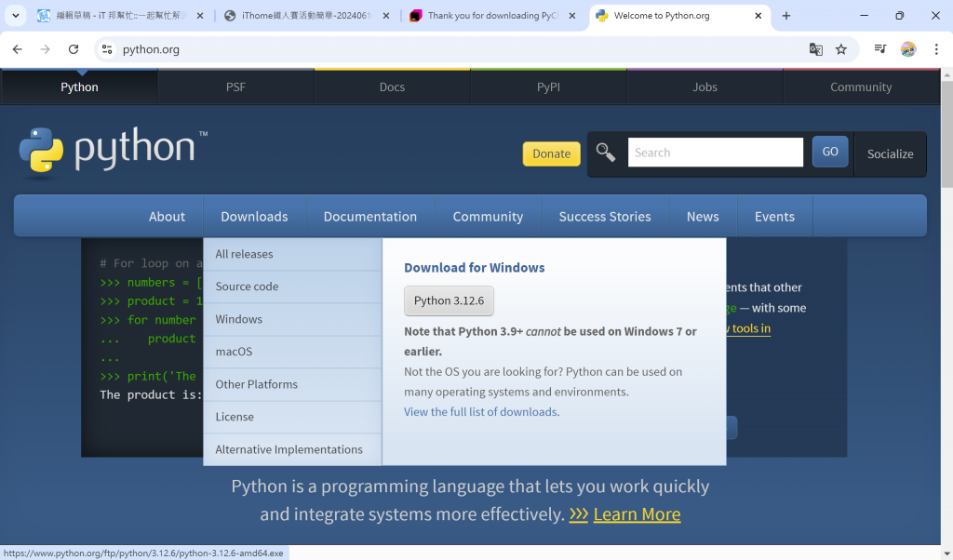Open the Success Stories menu

[605, 216]
